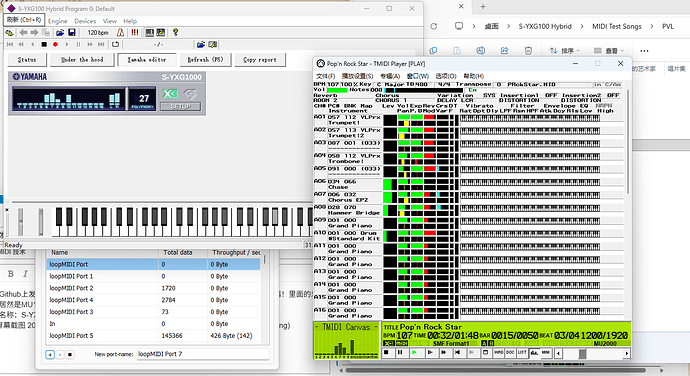Image resolution: width=690 pixels, height=376 pixels.
Task: Click MIDI Test Songs in Explorer breadcrumb
Action: tap(617, 26)
